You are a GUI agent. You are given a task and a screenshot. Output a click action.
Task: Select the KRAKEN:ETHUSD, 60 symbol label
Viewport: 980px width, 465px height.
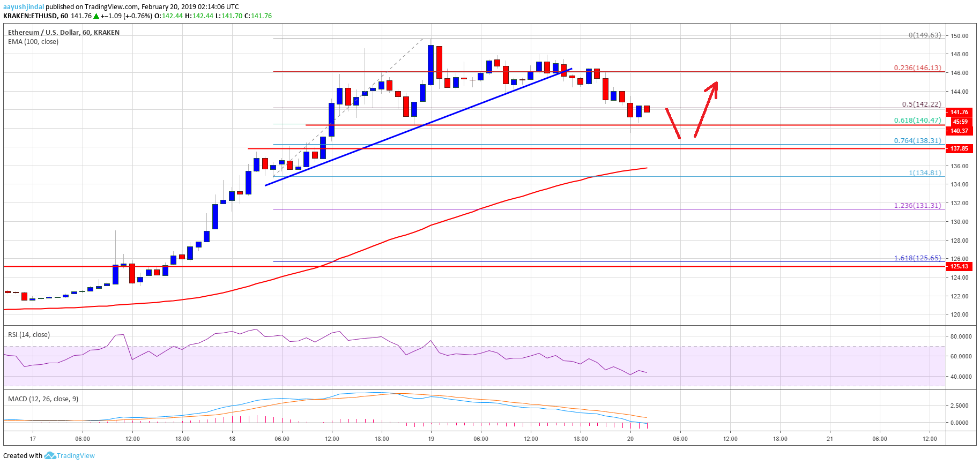(x=35, y=16)
